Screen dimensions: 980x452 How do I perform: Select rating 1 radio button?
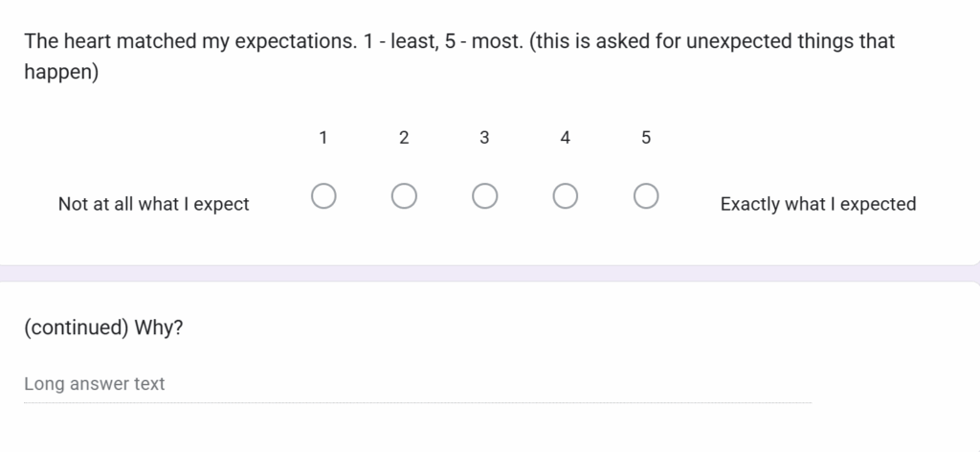click(x=323, y=197)
